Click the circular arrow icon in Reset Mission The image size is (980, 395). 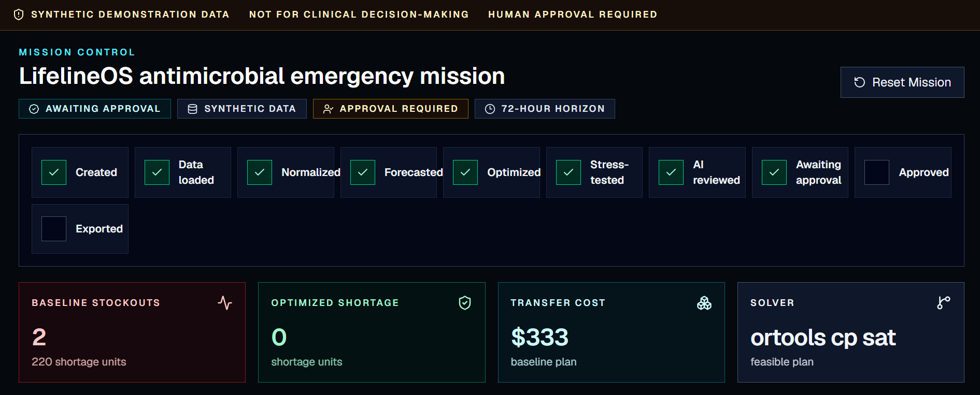pyautogui.click(x=860, y=82)
